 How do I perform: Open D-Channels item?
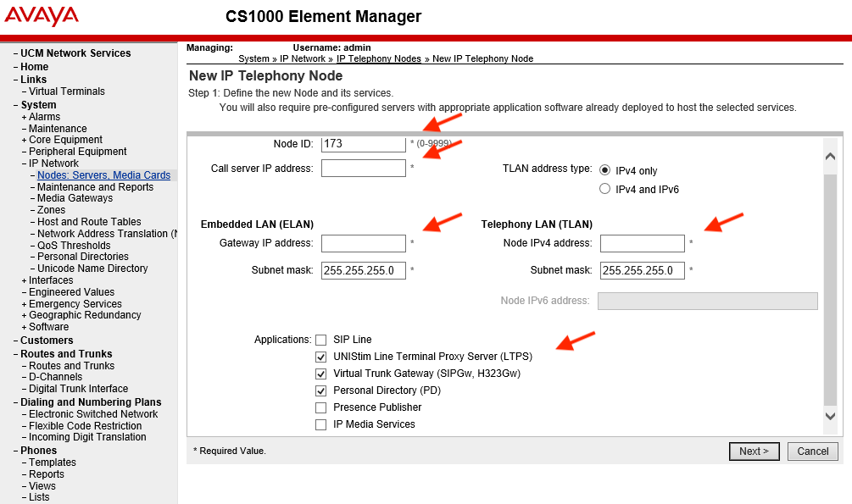55,377
